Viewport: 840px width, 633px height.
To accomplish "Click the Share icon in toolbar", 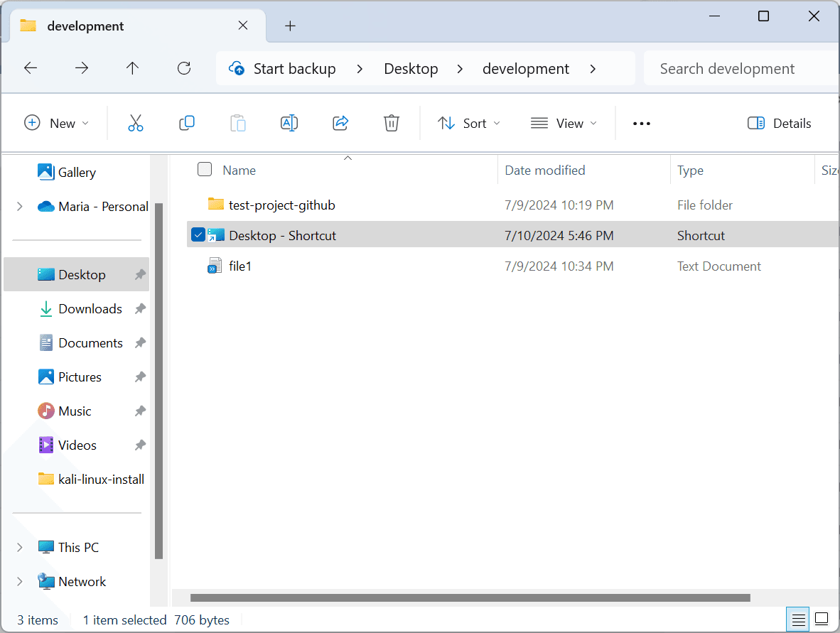I will click(x=340, y=123).
